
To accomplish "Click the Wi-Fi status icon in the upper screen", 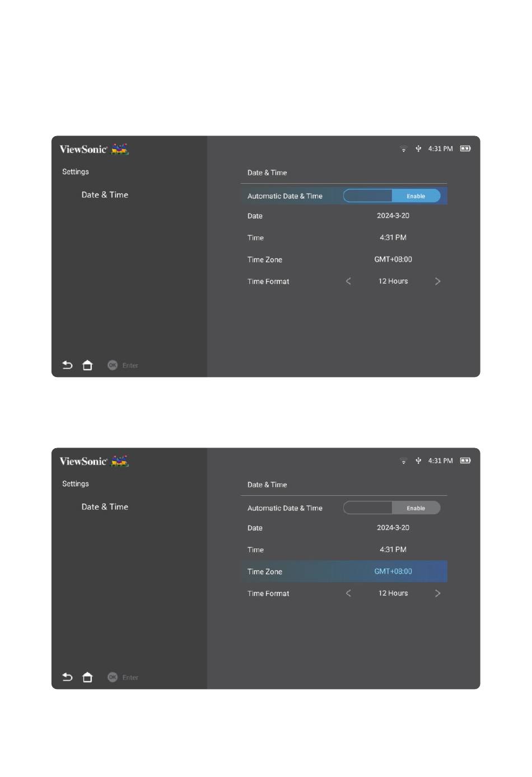I will 403,149.
